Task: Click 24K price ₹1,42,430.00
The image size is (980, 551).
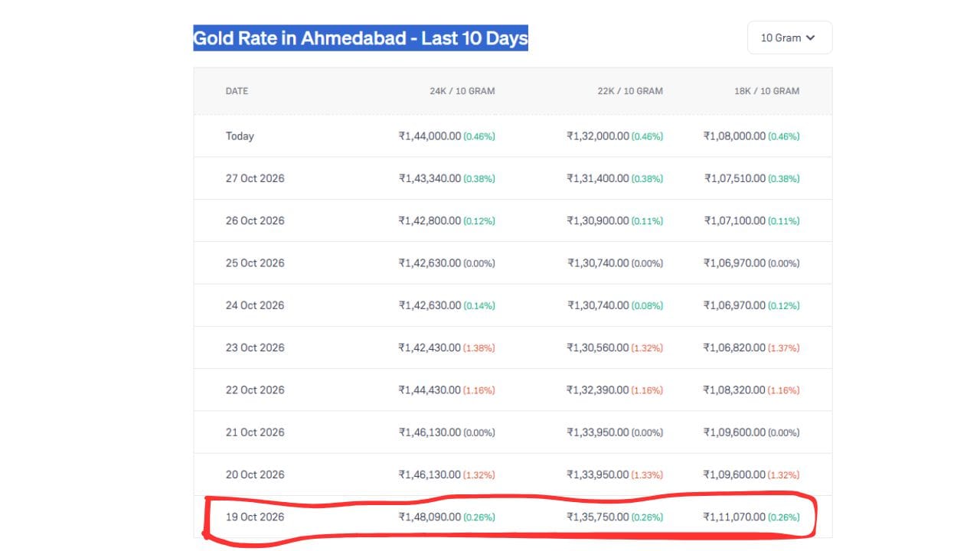Action: [430, 347]
